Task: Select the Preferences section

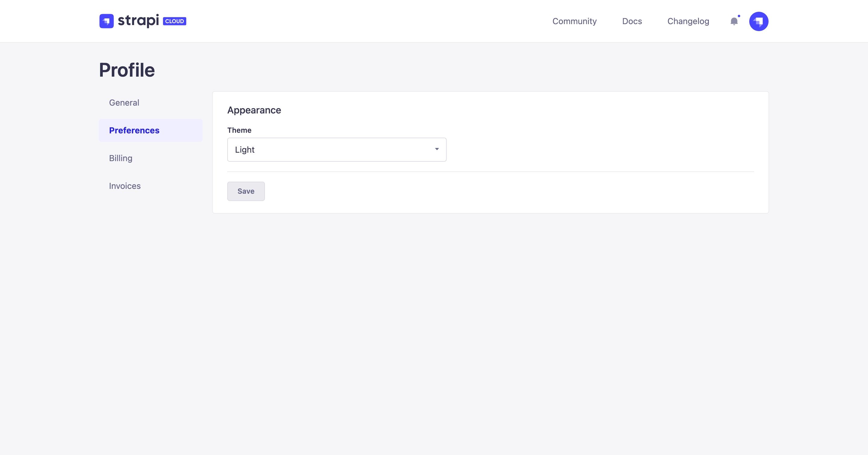Action: click(134, 130)
